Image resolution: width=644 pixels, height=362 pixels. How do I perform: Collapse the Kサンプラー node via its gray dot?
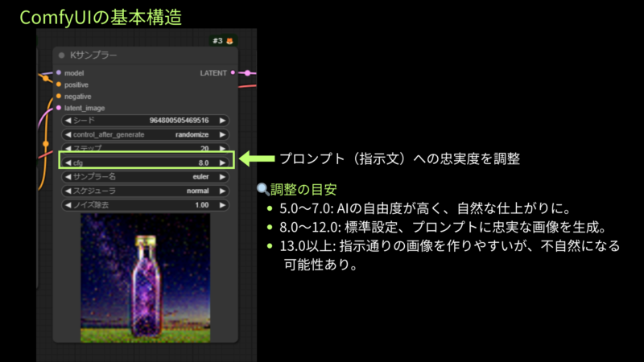pos(62,55)
